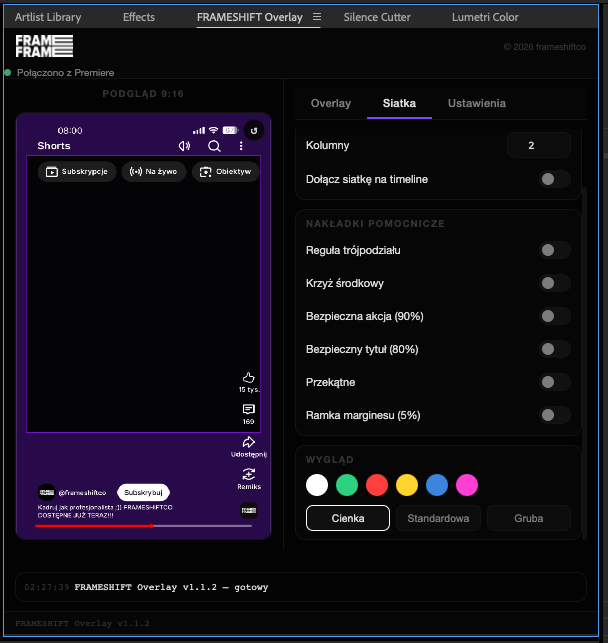This screenshot has height=643, width=608.
Task: Open the FRAMESHIFT Overlay panel hamburger menu
Action: [317, 17]
